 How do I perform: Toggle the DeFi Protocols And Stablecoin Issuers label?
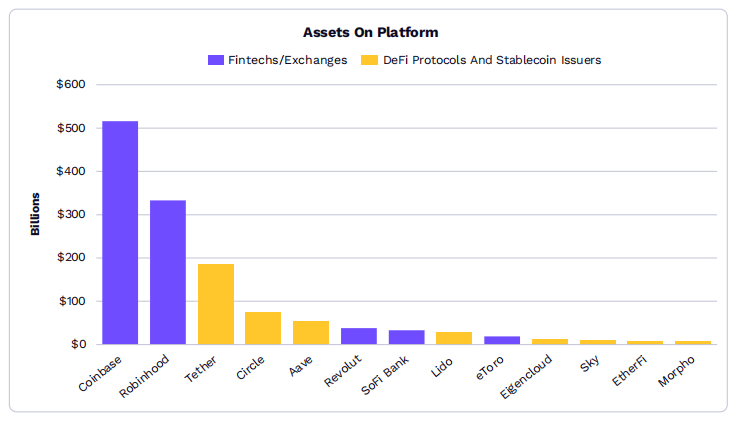coord(492,60)
